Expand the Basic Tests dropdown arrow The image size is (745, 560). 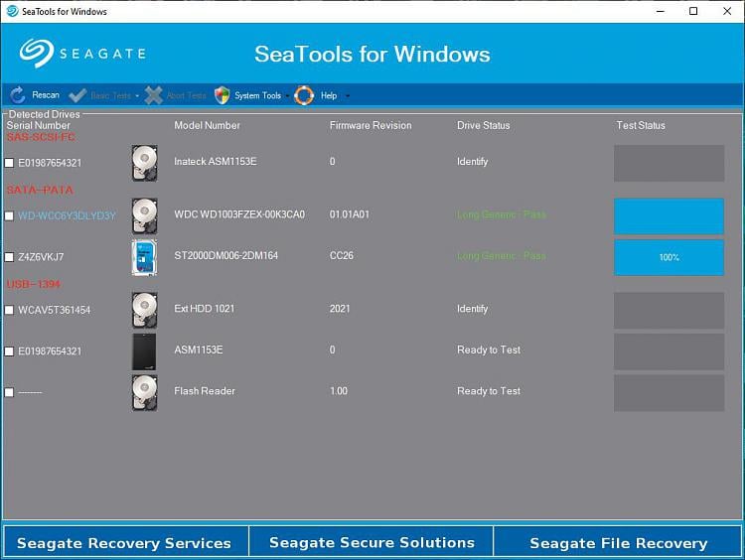137,96
